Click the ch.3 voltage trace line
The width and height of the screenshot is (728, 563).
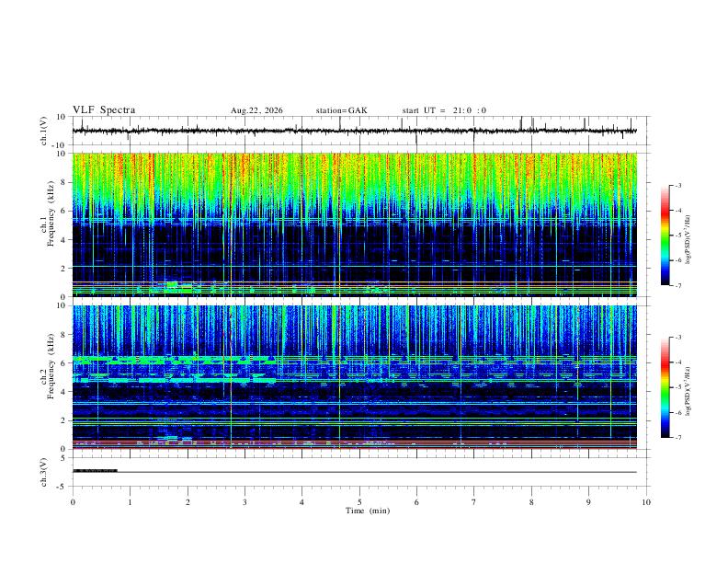(354, 472)
